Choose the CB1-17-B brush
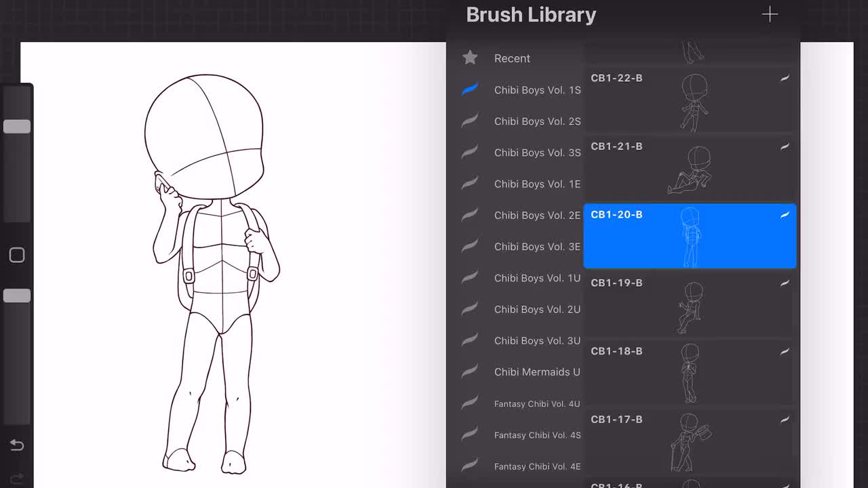The height and width of the screenshot is (488, 868). pos(690,441)
